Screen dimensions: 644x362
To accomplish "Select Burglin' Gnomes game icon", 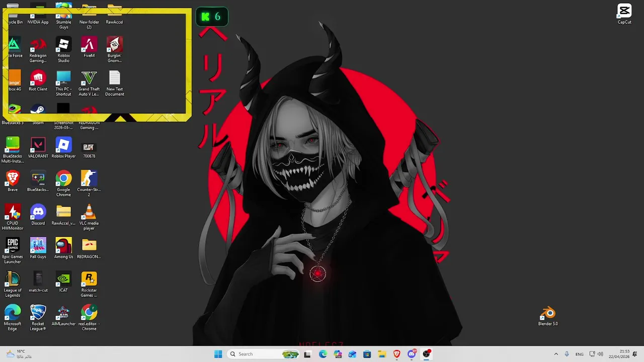I will [x=115, y=50].
